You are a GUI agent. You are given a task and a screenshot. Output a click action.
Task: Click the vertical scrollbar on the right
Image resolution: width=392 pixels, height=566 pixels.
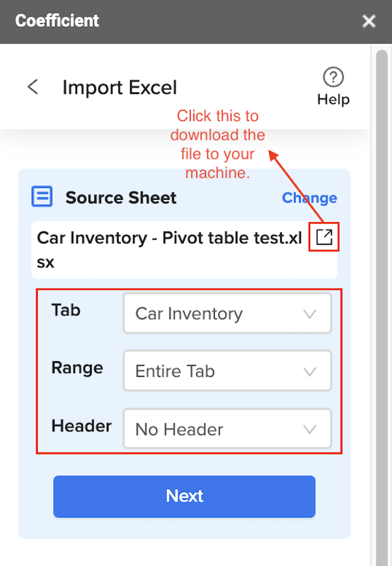(381, 307)
